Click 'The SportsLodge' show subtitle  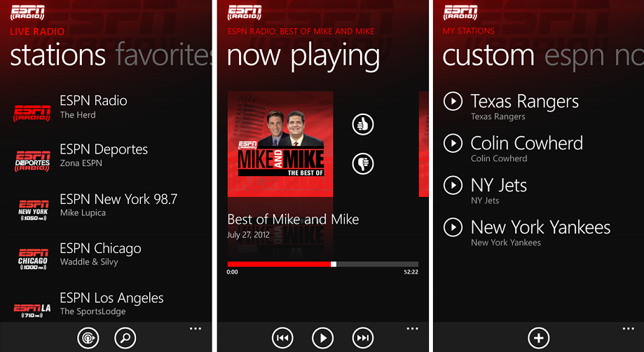click(x=93, y=311)
